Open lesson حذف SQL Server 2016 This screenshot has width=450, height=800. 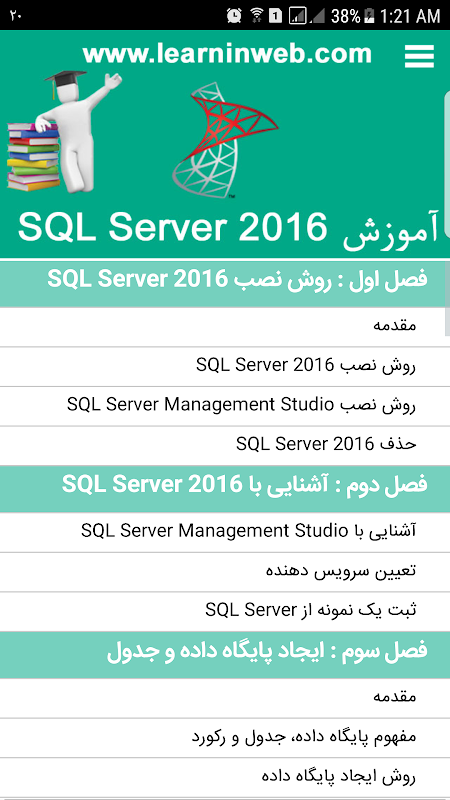point(225,445)
